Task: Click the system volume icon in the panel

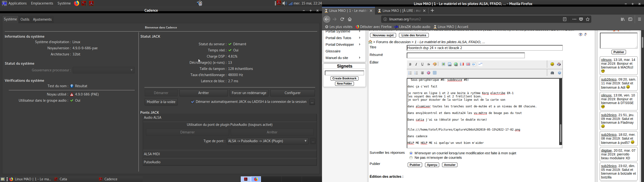Action: tap(285, 4)
